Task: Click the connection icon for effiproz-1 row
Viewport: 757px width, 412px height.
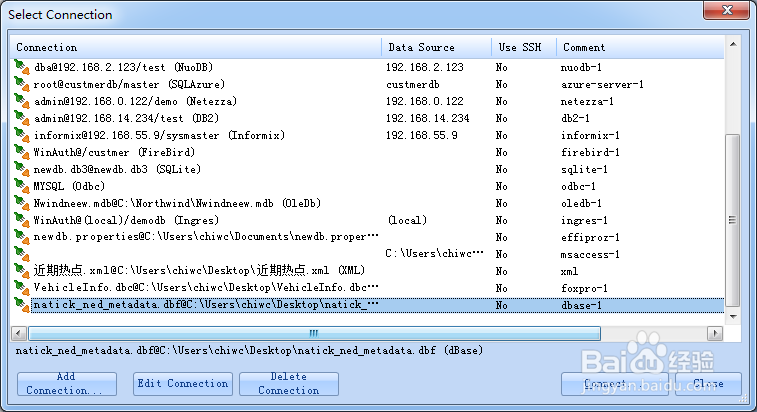Action: 22,237
